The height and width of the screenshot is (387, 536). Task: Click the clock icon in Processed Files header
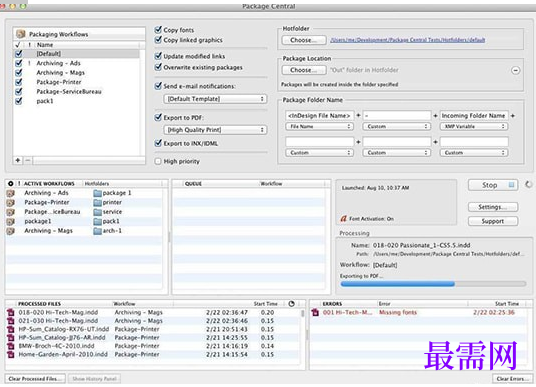(x=291, y=304)
